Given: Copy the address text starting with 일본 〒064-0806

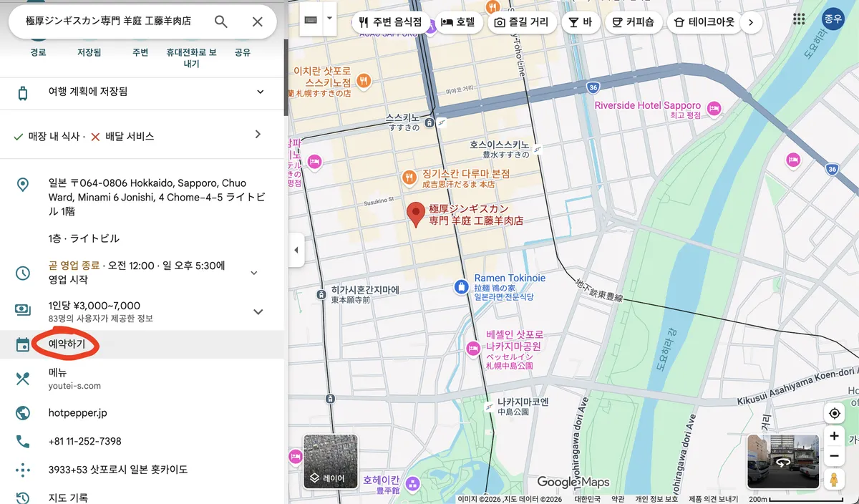Looking at the screenshot, I should tap(157, 198).
